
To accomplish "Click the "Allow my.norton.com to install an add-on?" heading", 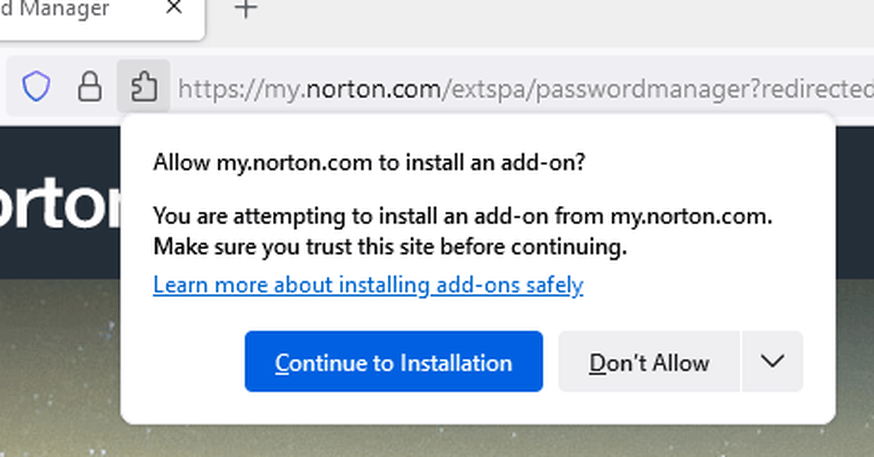I will [368, 163].
